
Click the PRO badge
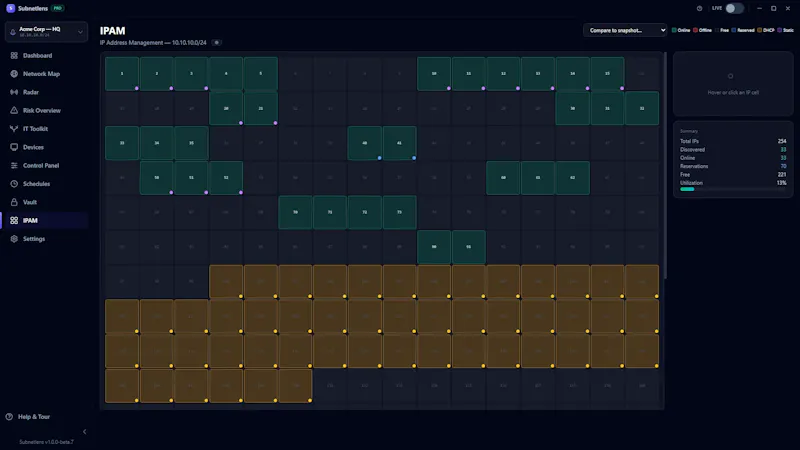58,8
